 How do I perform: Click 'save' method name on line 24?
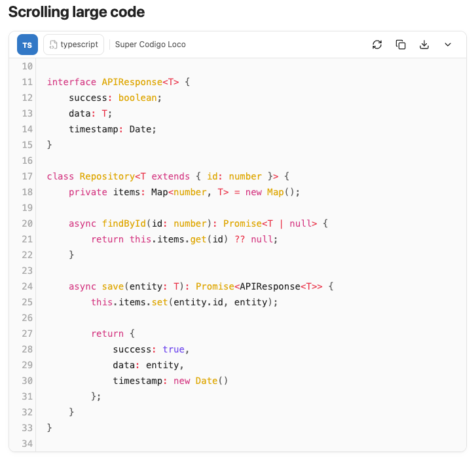point(113,286)
